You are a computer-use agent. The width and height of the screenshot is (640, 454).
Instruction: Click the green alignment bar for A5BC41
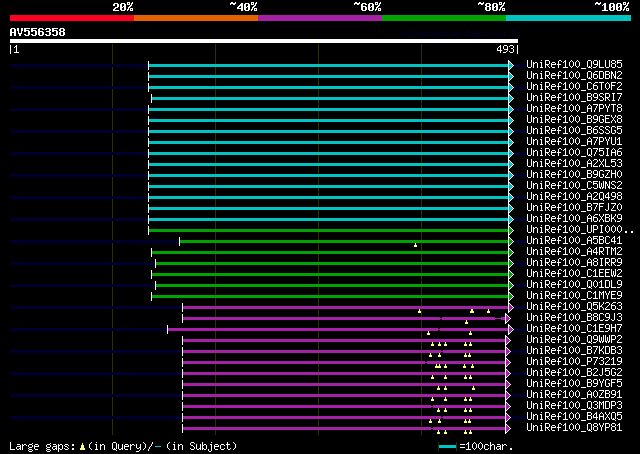pos(344,242)
